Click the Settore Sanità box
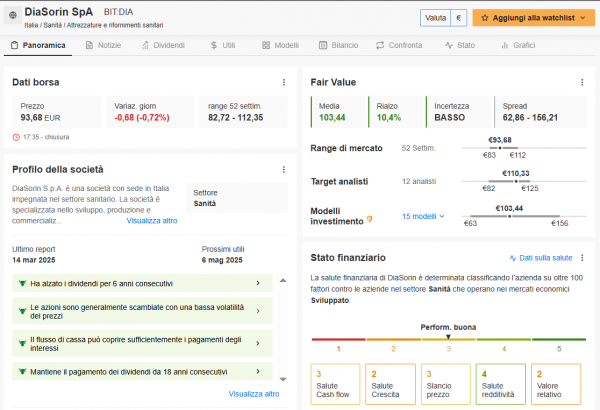Screen dimensions: 600x410 tap(237, 198)
